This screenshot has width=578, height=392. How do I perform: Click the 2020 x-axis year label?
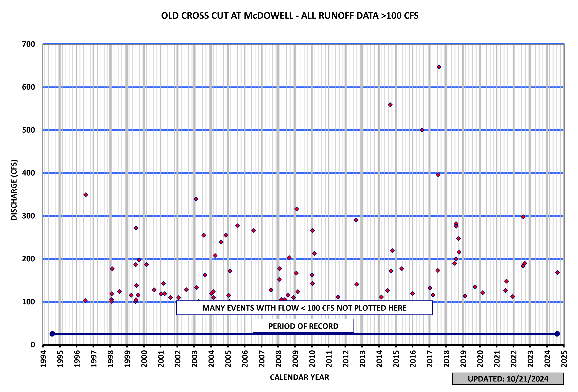480,358
